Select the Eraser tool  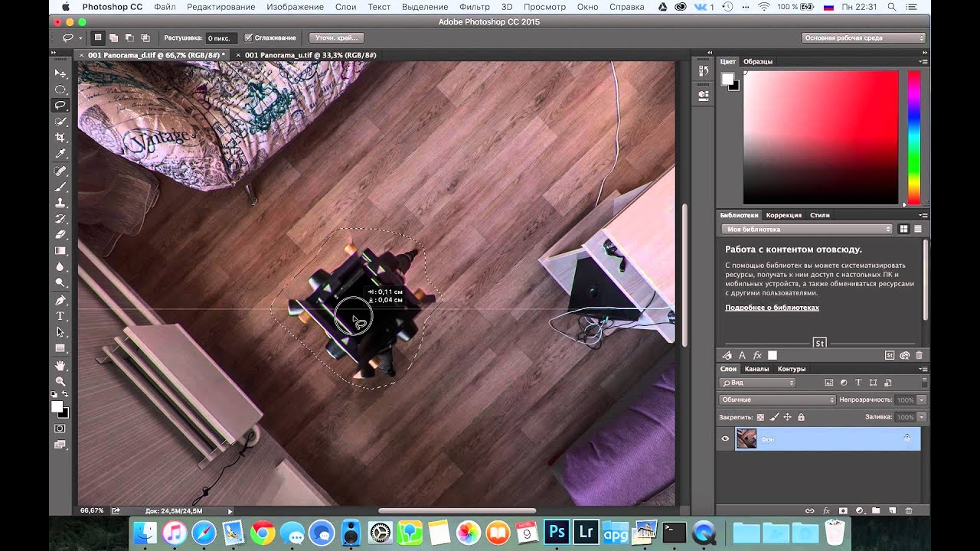[60, 235]
